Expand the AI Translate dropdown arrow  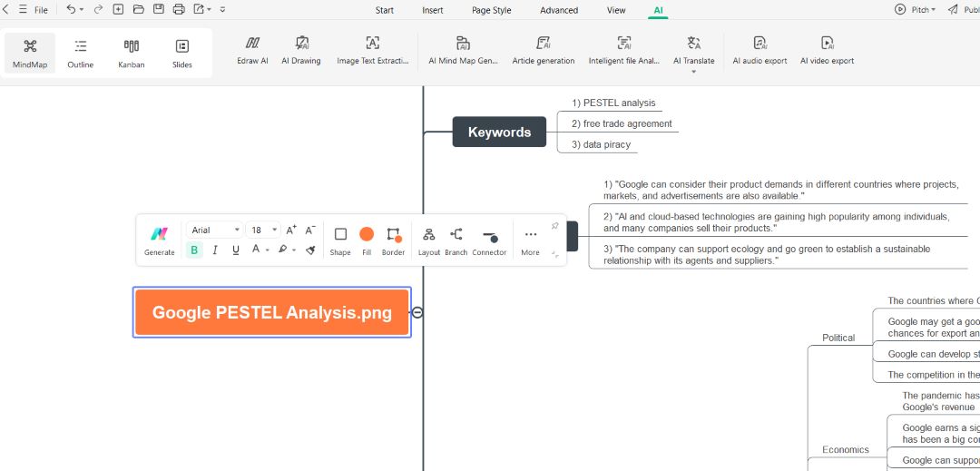[694, 72]
